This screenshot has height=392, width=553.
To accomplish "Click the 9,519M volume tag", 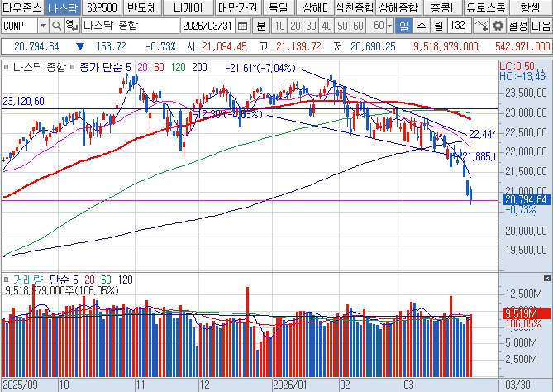I will [x=526, y=313].
